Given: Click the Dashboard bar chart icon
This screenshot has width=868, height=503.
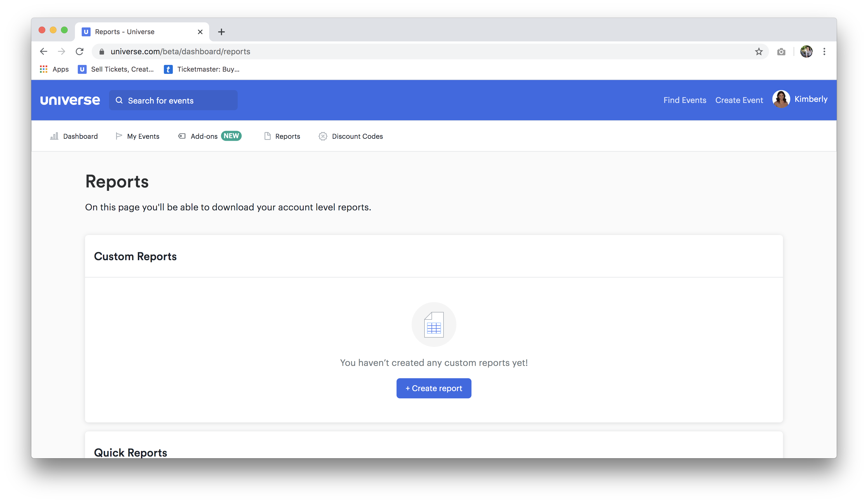Looking at the screenshot, I should coord(54,136).
